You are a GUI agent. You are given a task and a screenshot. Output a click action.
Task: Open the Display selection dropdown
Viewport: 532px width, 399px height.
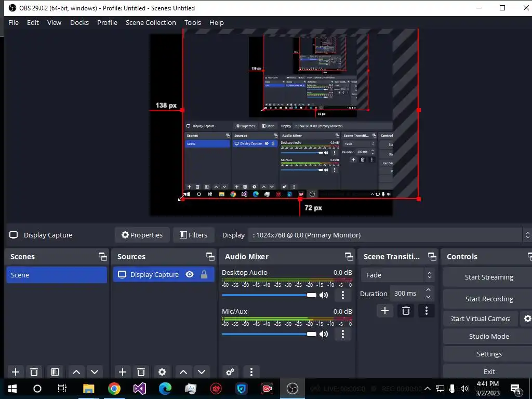click(x=390, y=235)
